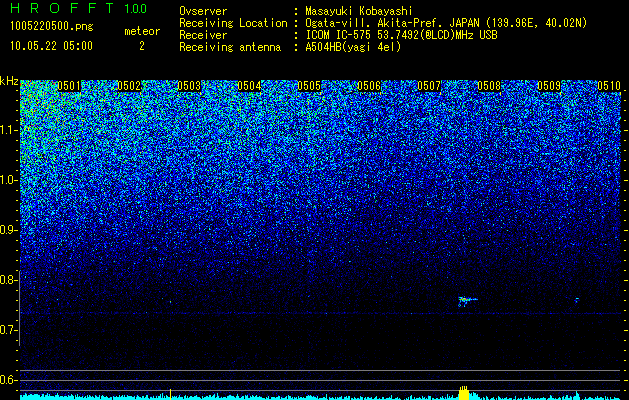This screenshot has width=629, height=400.
Task: Click the 'Ovserver' field label
Action: (203, 11)
